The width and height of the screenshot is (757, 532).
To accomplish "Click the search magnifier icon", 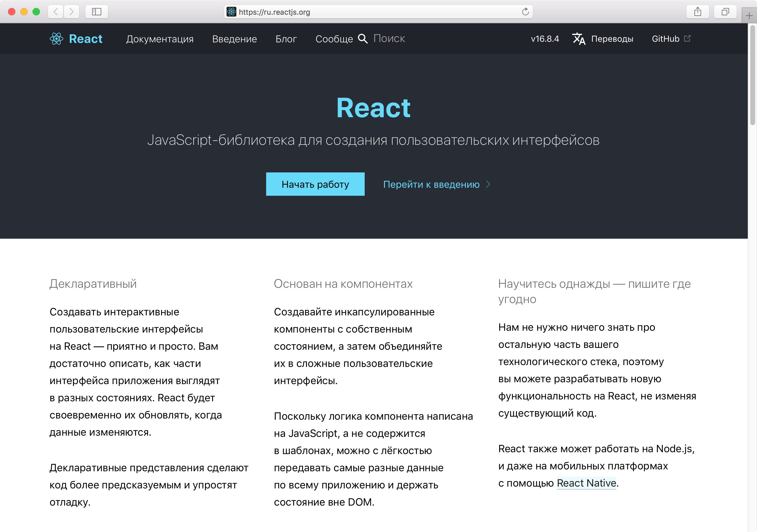I will [363, 39].
